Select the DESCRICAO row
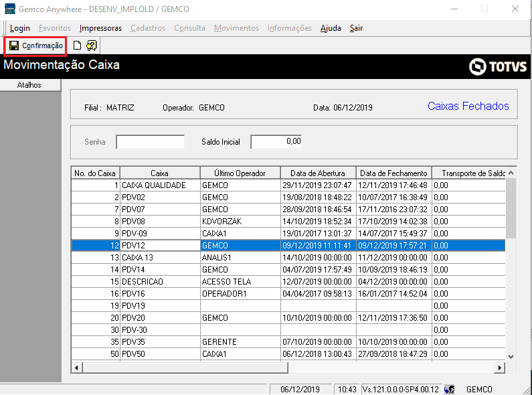The width and height of the screenshot is (532, 395). (288, 282)
